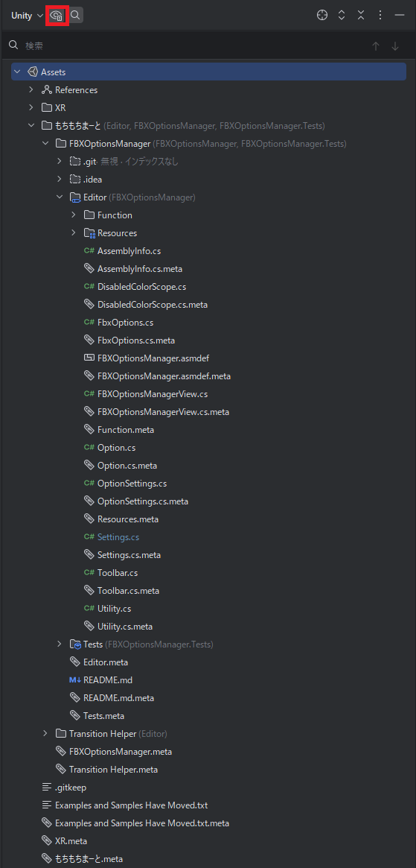Click the magnifier search icon in header
416x868 pixels.
pyautogui.click(x=76, y=16)
